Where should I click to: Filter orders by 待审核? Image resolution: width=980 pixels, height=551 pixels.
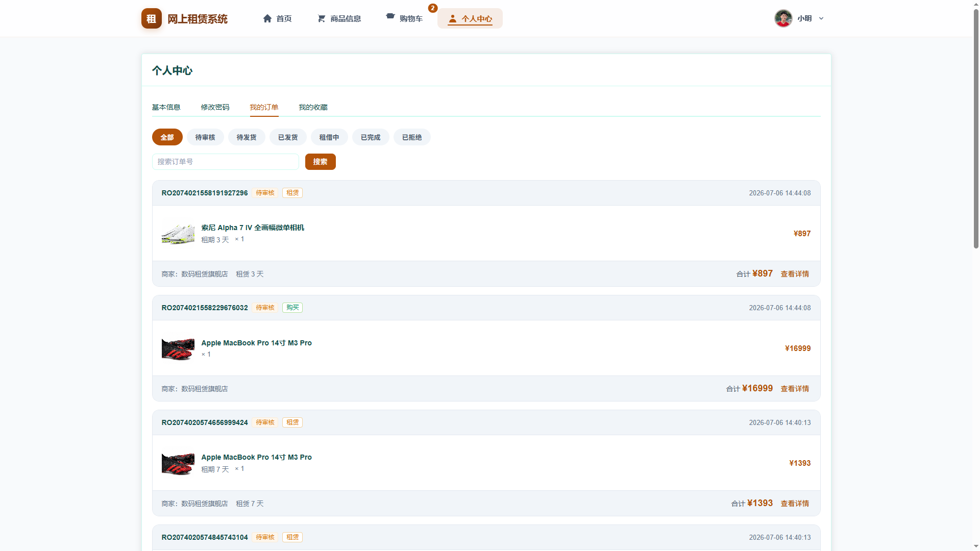coord(205,137)
